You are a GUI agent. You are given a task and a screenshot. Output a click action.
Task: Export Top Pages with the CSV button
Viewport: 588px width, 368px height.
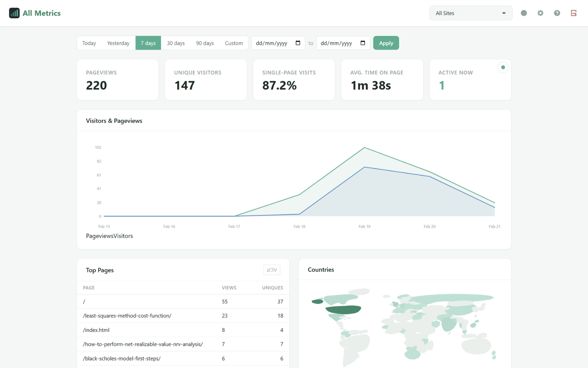(x=272, y=270)
